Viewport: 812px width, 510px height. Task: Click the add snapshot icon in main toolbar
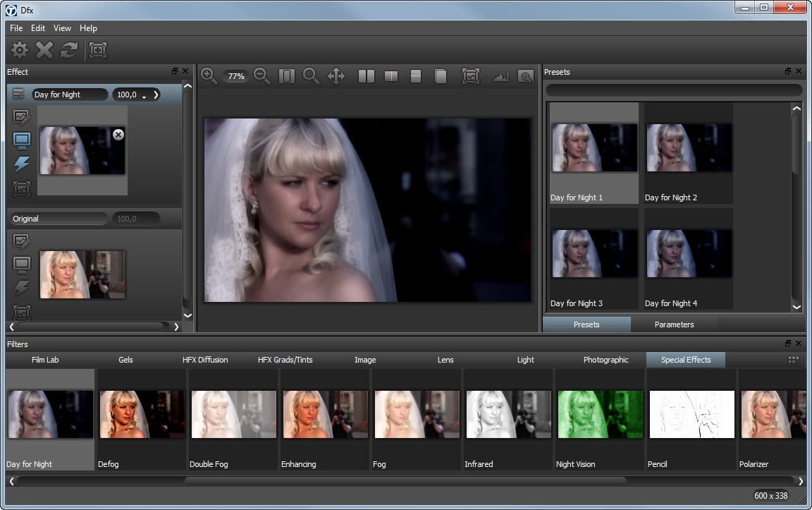point(98,50)
